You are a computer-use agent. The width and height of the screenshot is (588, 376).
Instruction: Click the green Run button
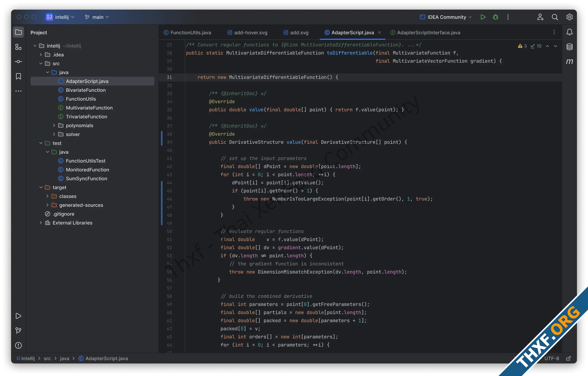(x=483, y=17)
